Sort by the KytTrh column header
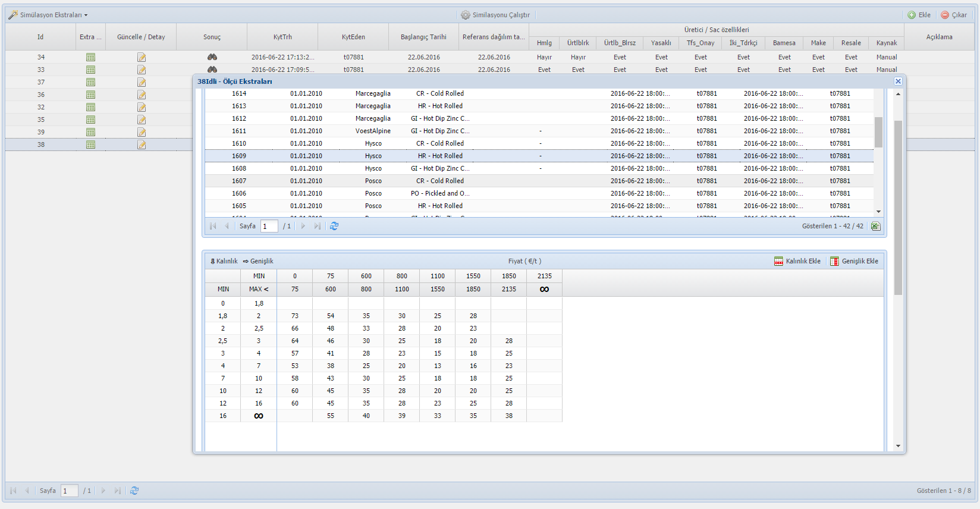The height and width of the screenshot is (509, 980). tap(282, 37)
